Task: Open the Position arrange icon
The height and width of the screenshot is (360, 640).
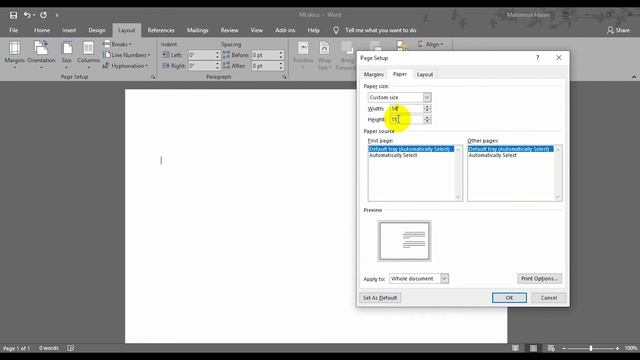Action: point(303,49)
